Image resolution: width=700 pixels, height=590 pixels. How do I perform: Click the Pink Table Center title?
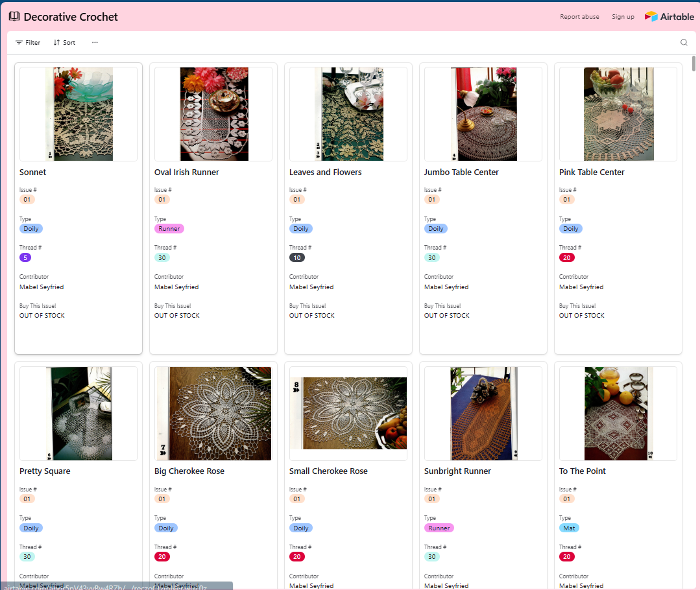pyautogui.click(x=592, y=172)
